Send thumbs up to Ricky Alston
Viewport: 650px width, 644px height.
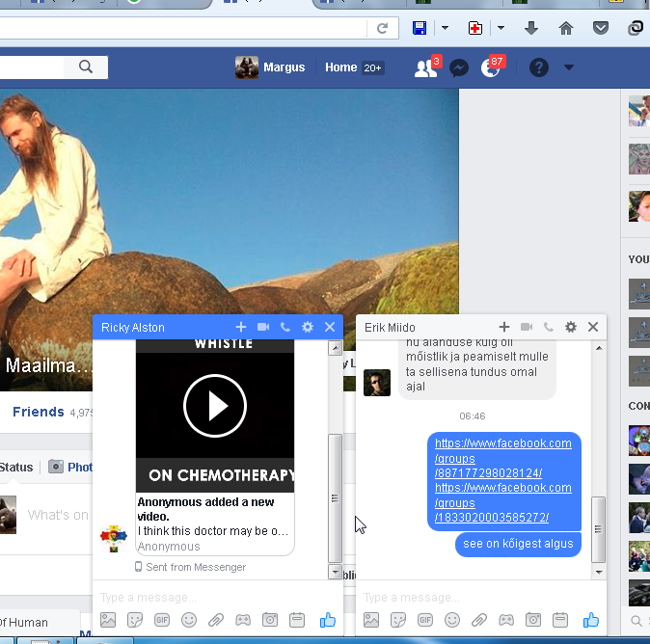coord(328,620)
